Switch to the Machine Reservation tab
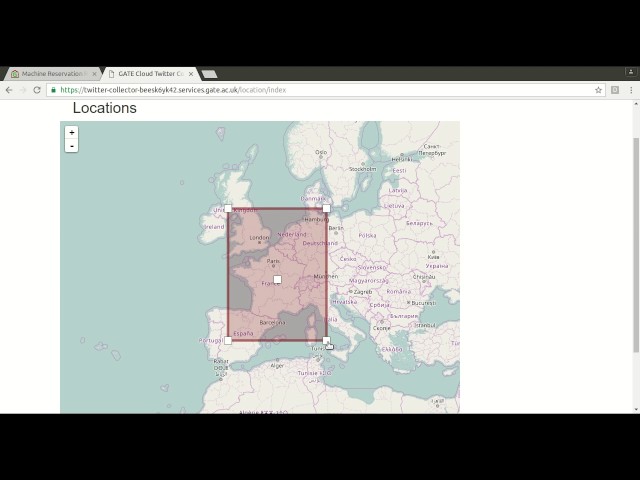The height and width of the screenshot is (480, 640). (52, 74)
